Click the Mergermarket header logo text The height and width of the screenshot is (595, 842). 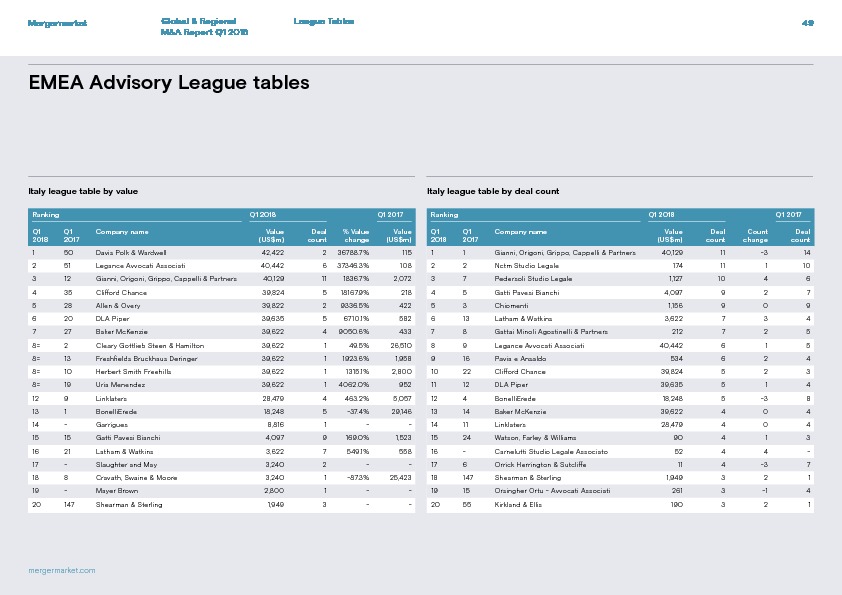57,23
